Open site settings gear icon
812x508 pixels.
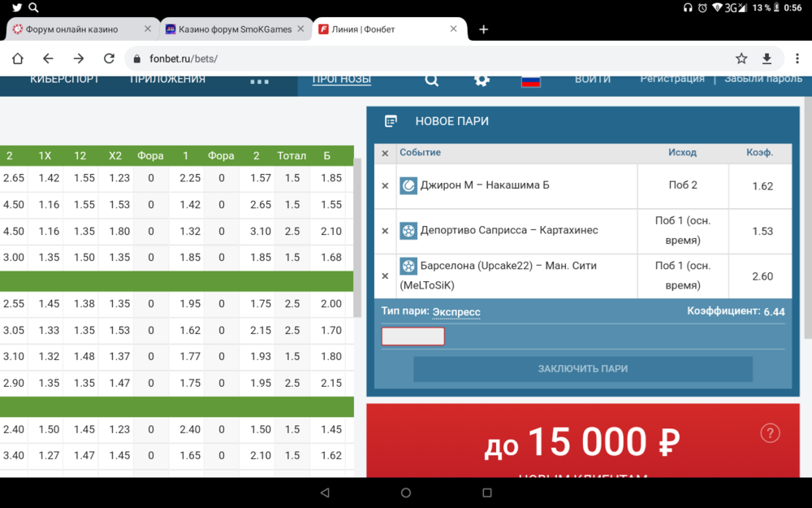[x=482, y=80]
